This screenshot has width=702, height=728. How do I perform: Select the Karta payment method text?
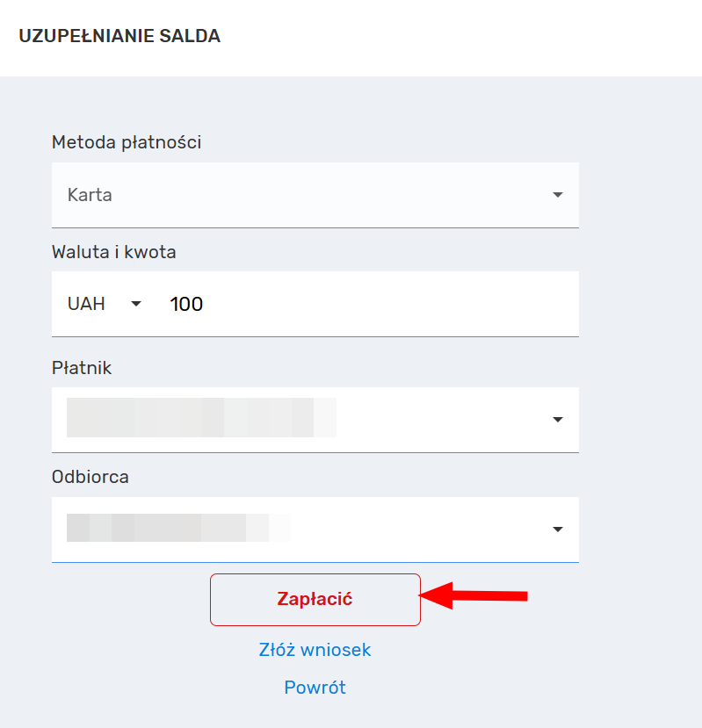coord(90,195)
